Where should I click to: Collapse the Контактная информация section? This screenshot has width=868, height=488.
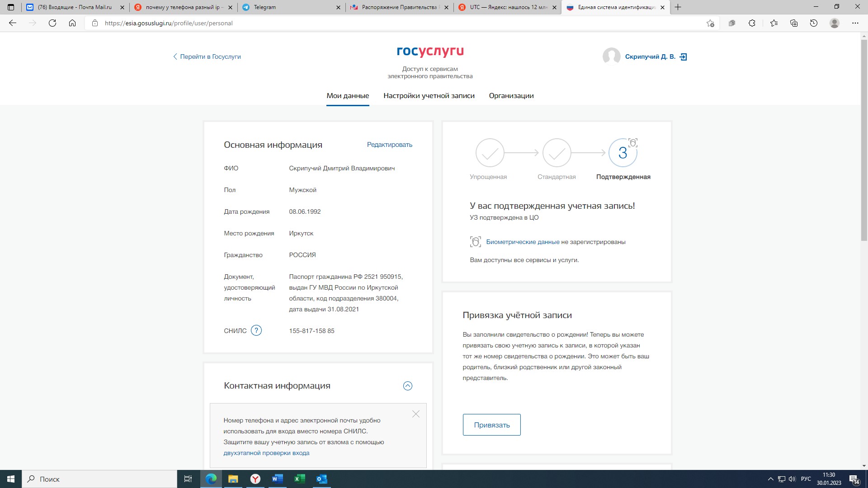coord(407,386)
